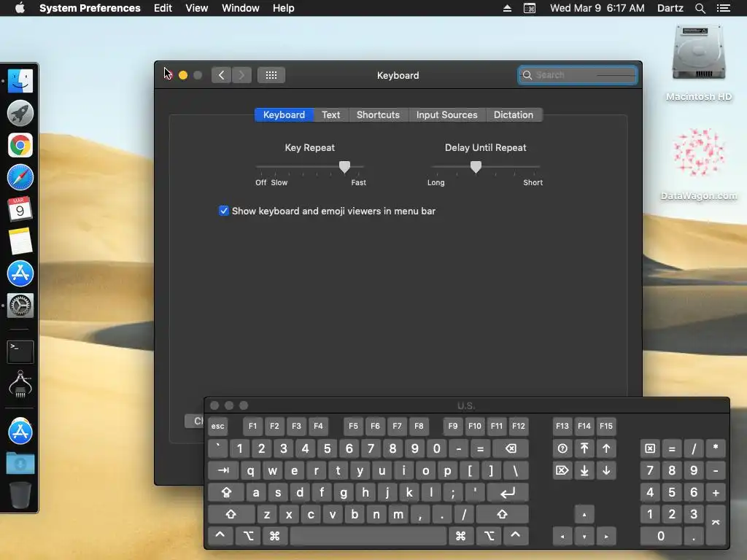
Task: Click the left command key on viewer
Action: [x=274, y=536]
